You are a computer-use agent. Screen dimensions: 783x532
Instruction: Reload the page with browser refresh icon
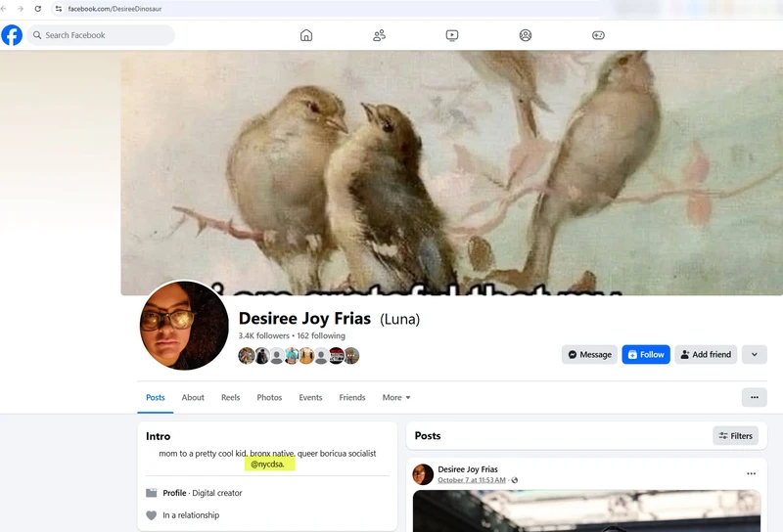pyautogui.click(x=37, y=9)
